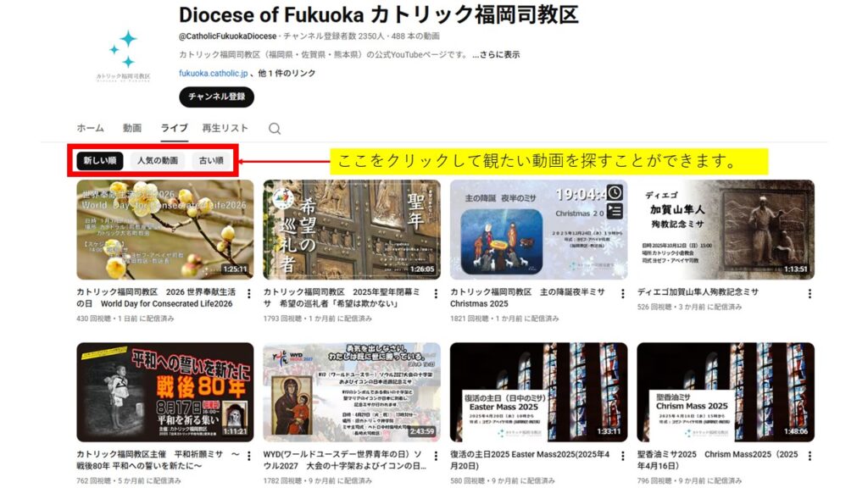
Task: Open three-dot menu for Easter Mass 2025 video
Action: click(x=623, y=456)
